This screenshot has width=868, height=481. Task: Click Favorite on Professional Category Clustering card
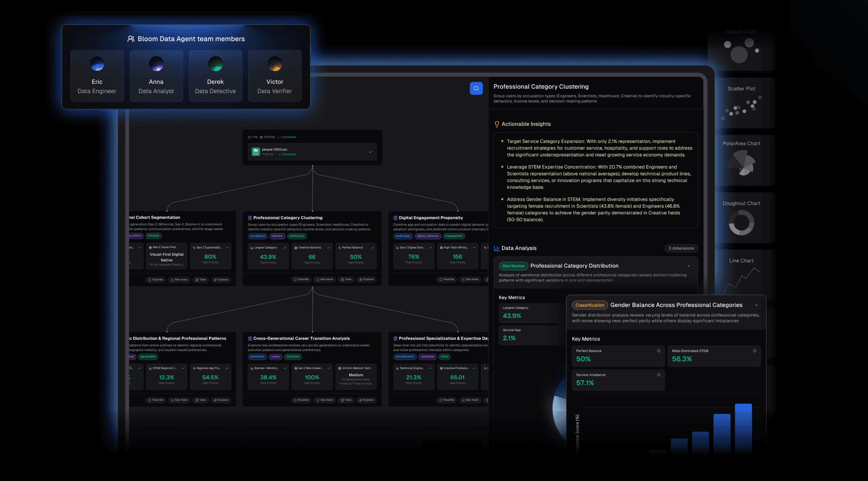301,280
